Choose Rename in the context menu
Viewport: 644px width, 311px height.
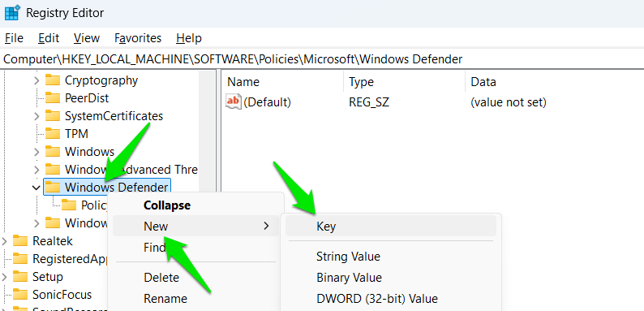coord(197,299)
